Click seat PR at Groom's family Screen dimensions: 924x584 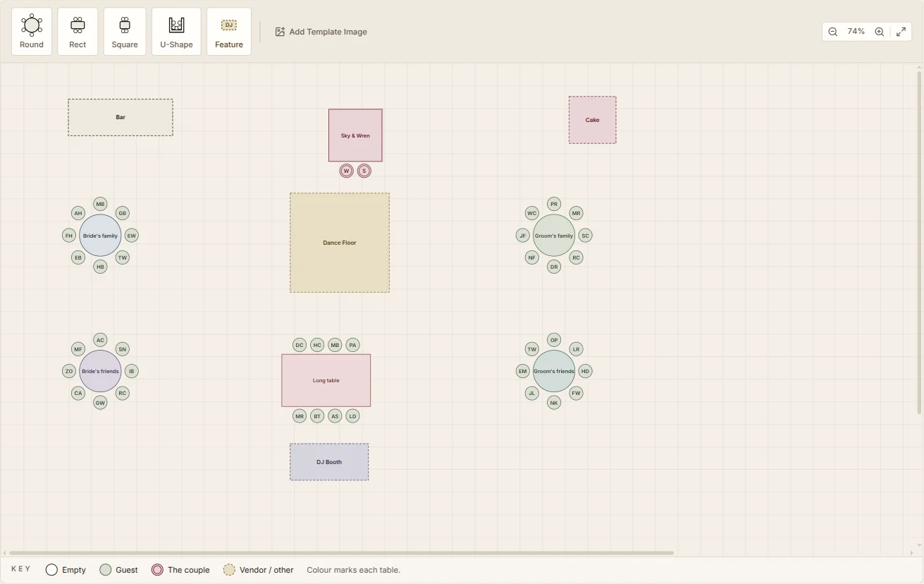[554, 204]
